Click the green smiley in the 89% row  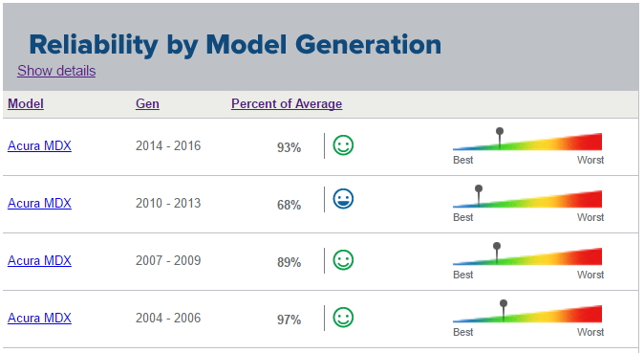pos(343,260)
